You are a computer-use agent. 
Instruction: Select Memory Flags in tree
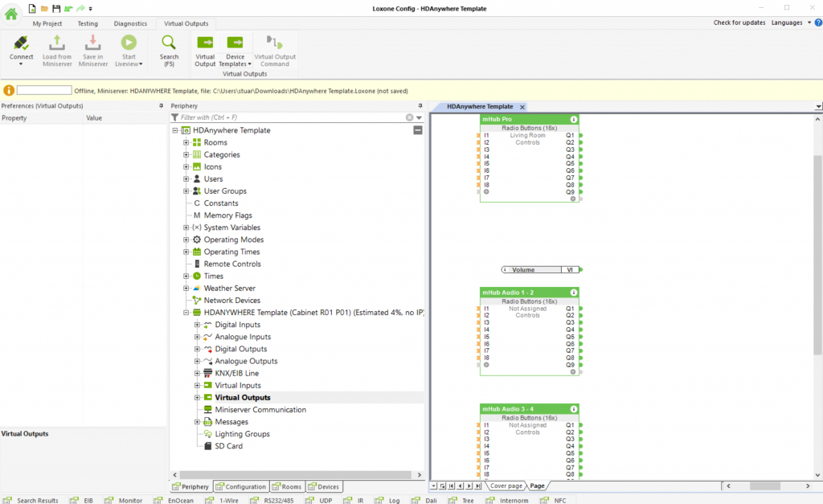point(227,215)
